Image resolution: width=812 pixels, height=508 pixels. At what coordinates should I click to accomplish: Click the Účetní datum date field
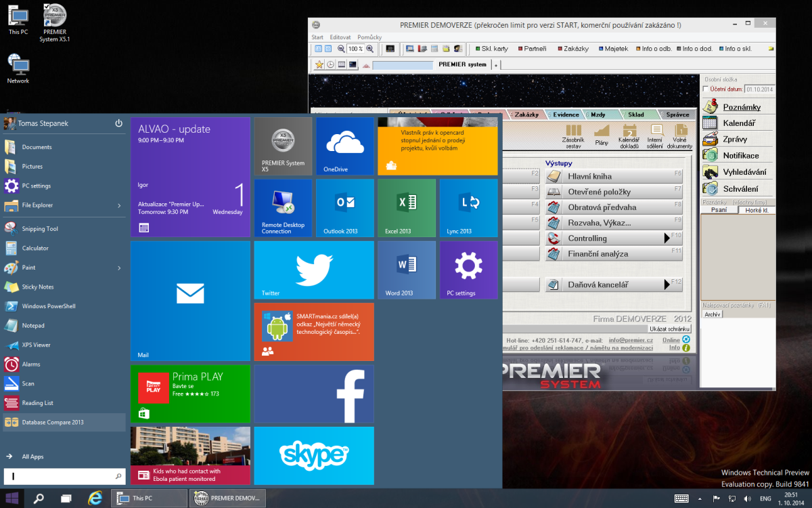pos(759,89)
